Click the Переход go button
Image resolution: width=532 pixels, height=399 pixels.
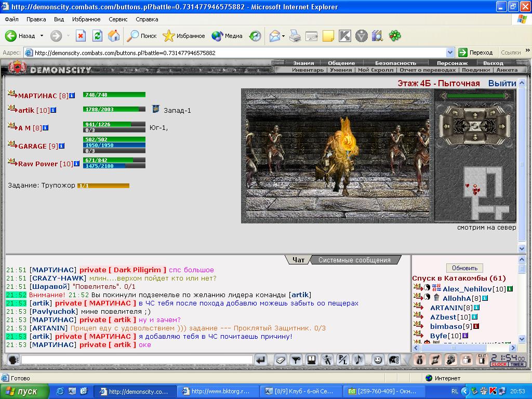(x=475, y=52)
